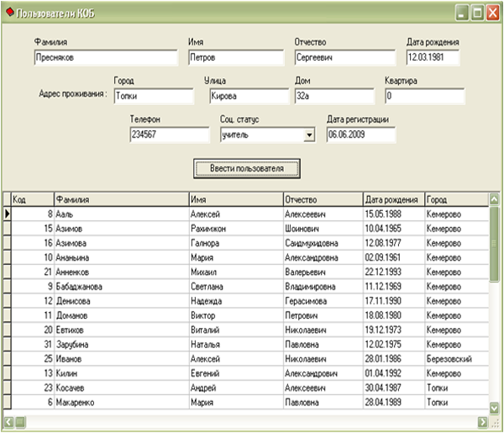Click the 'Код' column header
The image size is (504, 433).
pos(32,200)
